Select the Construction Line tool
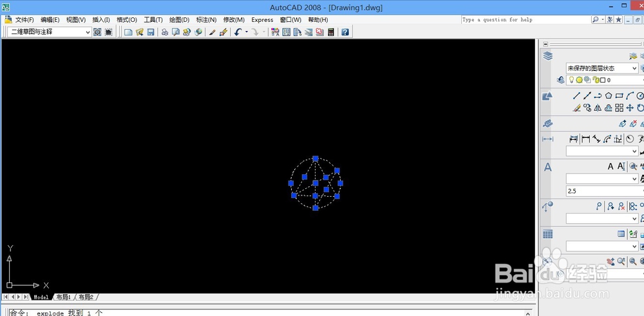The image size is (644, 316). (587, 96)
